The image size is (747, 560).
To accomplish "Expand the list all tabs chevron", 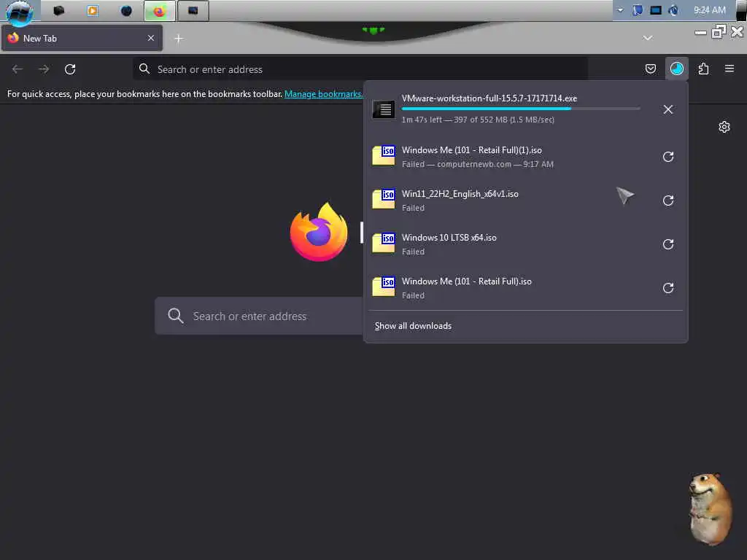I will tap(648, 38).
